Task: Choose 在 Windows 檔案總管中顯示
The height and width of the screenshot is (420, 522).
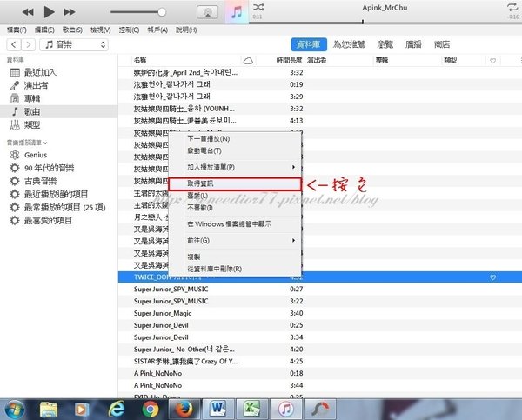Action: [x=235, y=224]
